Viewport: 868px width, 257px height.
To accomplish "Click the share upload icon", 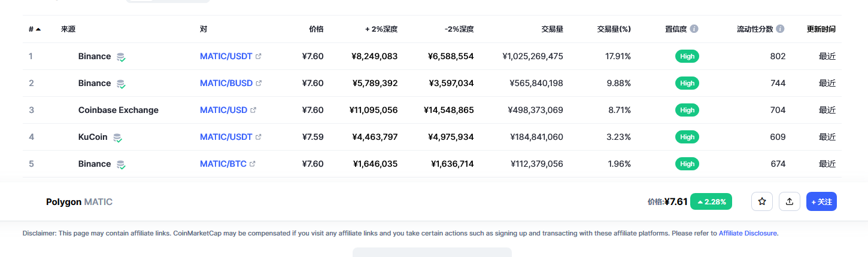I will click(x=790, y=201).
